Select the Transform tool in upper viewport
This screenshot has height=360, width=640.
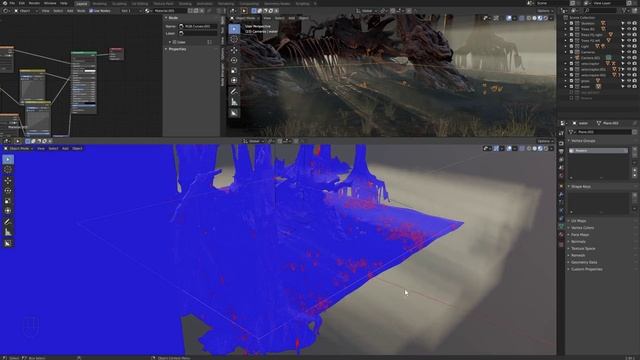click(x=234, y=80)
